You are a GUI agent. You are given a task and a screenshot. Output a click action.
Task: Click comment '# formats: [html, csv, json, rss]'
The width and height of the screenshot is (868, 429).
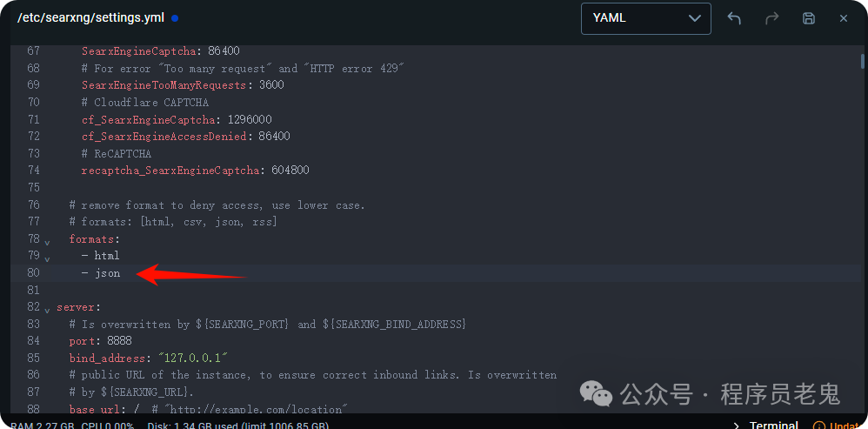click(x=173, y=222)
